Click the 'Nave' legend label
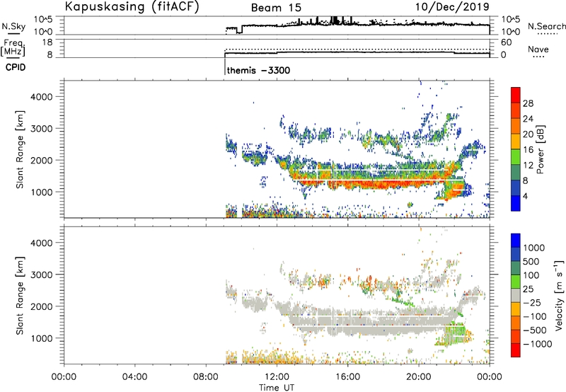The height and width of the screenshot is (392, 566). (x=538, y=49)
